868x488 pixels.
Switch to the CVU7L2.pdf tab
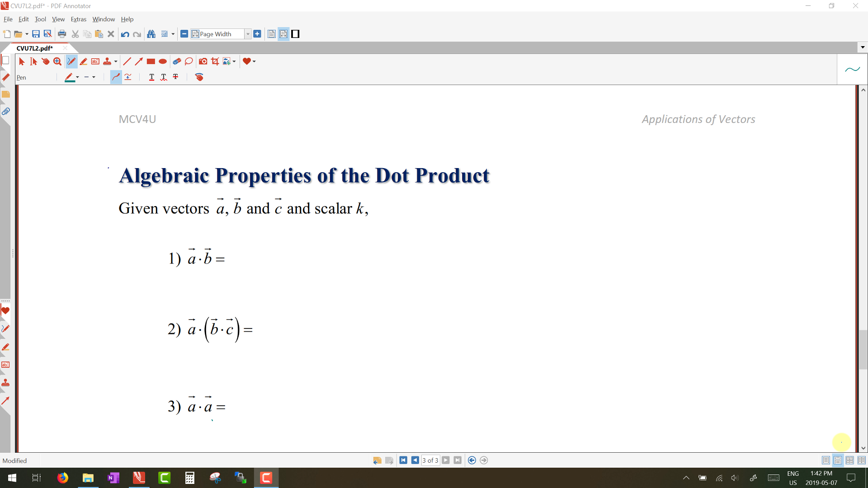(35, 48)
